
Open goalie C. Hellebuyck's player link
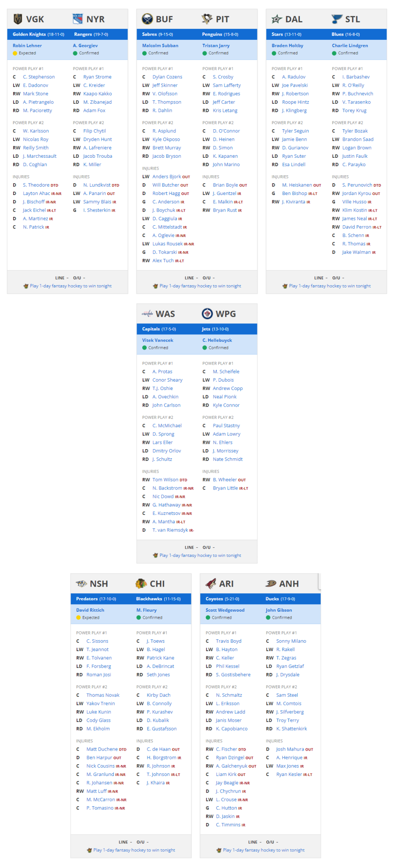pos(217,340)
